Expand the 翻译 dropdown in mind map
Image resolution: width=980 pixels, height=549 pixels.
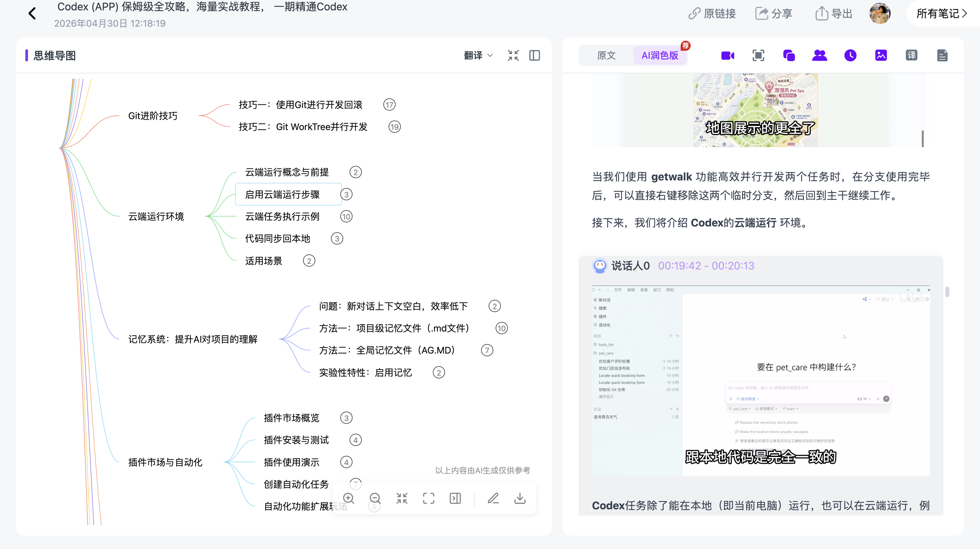pos(478,56)
